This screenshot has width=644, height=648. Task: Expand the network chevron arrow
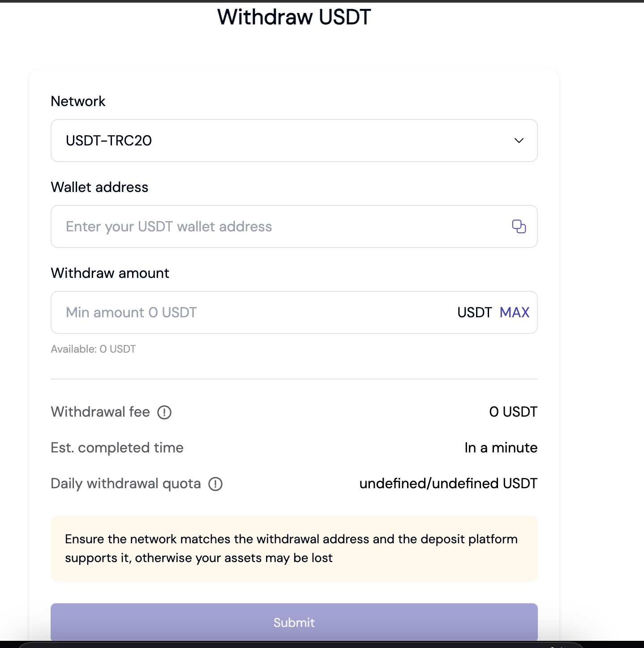click(x=519, y=141)
